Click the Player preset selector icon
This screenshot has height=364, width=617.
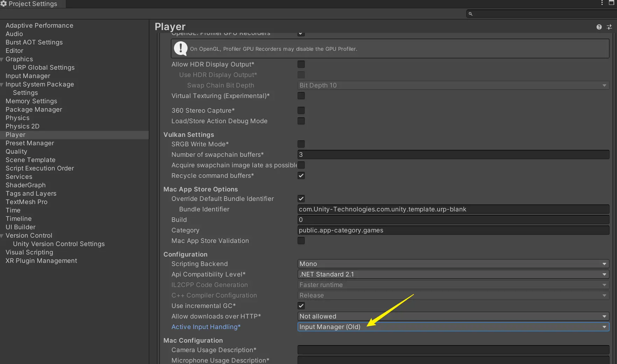pos(609,27)
